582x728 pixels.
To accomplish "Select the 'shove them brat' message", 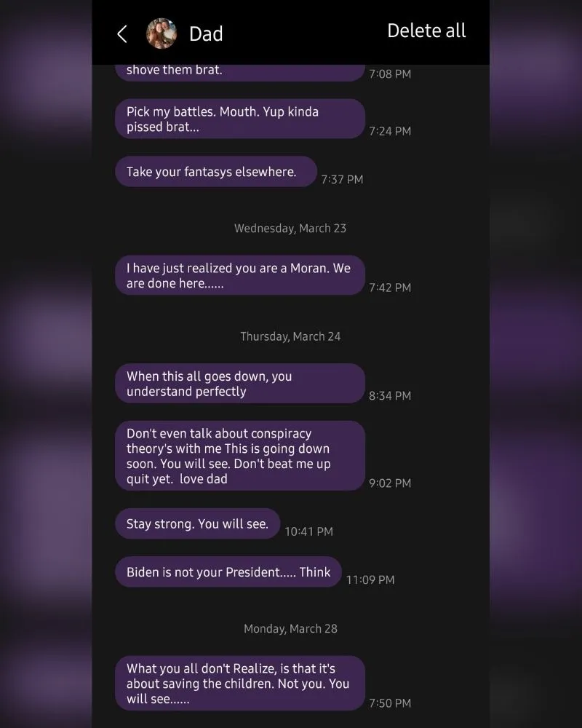I will [240, 73].
